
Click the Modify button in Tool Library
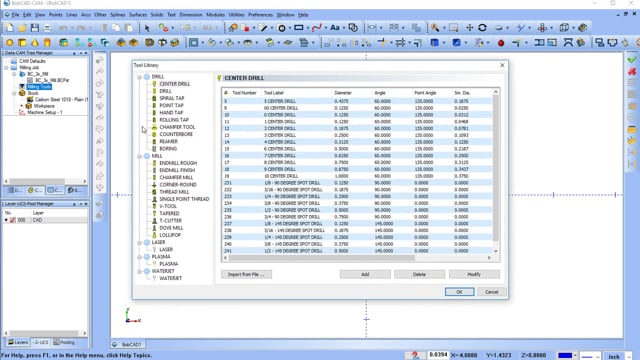pyautogui.click(x=474, y=274)
